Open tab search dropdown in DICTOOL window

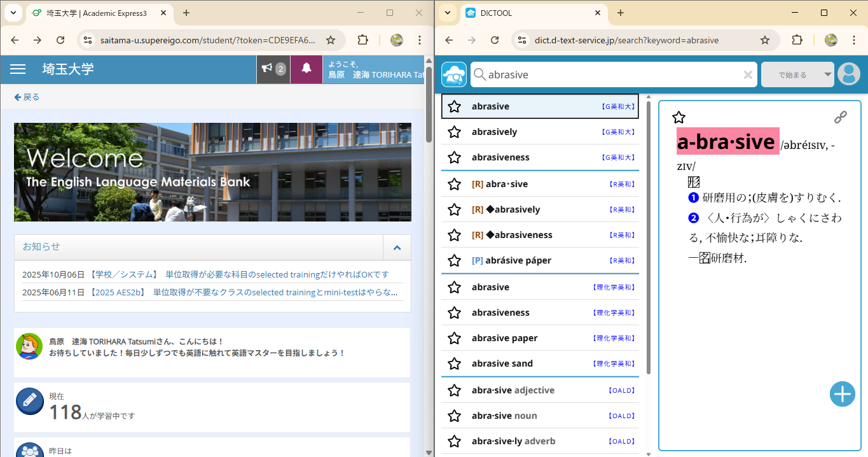coord(448,13)
